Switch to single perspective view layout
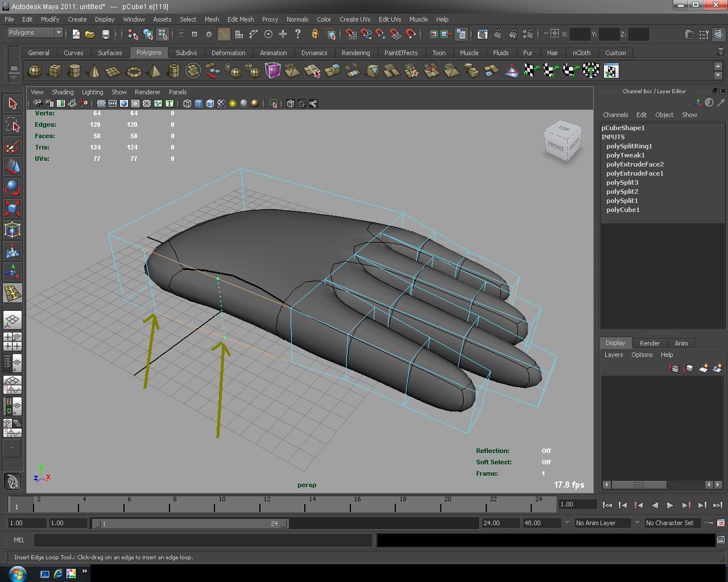 tap(13, 321)
